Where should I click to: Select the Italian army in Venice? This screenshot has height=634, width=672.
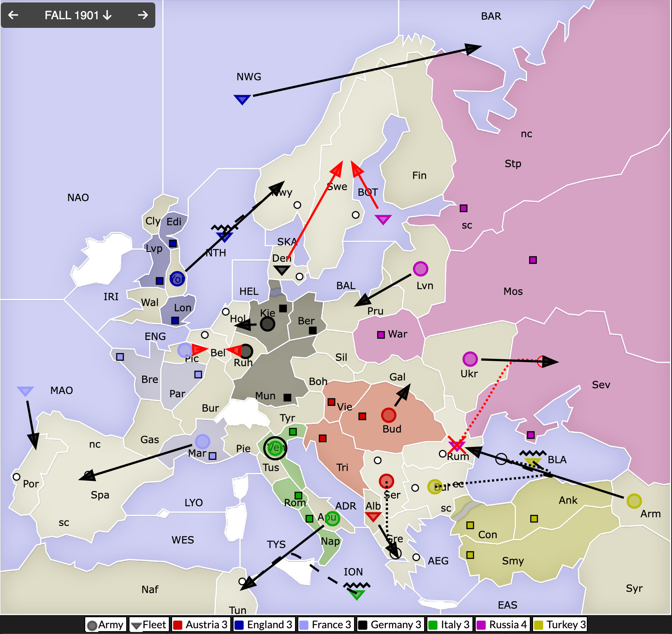click(x=275, y=448)
